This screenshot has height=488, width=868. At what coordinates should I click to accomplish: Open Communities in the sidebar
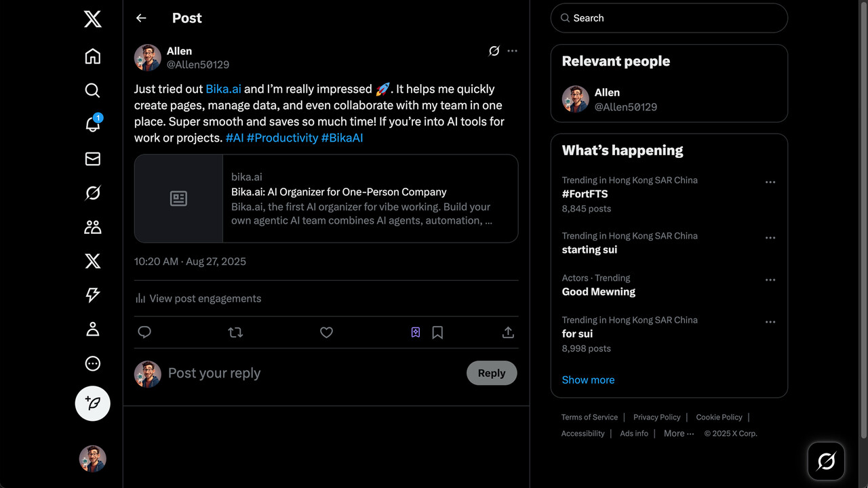tap(93, 227)
